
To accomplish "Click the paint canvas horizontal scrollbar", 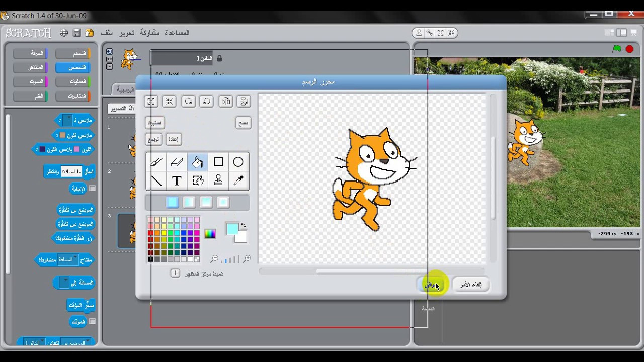I will tap(372, 271).
